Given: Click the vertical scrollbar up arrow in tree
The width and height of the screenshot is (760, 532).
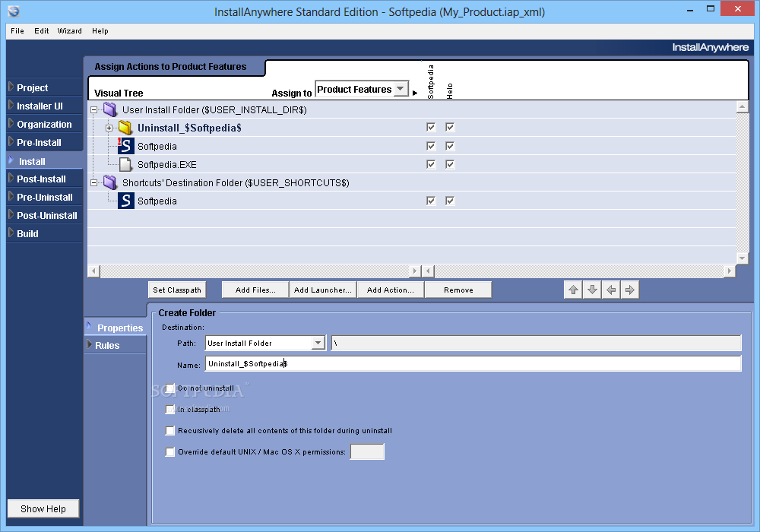Looking at the screenshot, I should (x=742, y=106).
